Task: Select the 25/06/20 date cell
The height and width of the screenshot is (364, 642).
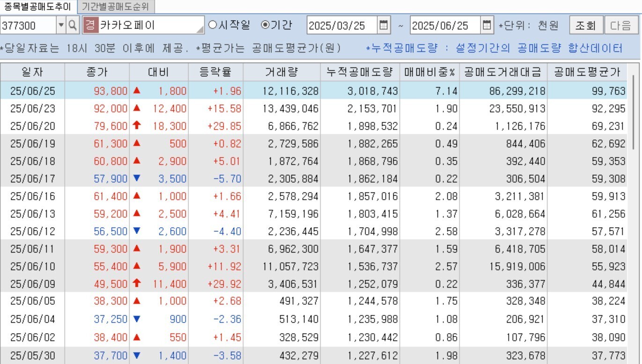Action: pos(33,126)
